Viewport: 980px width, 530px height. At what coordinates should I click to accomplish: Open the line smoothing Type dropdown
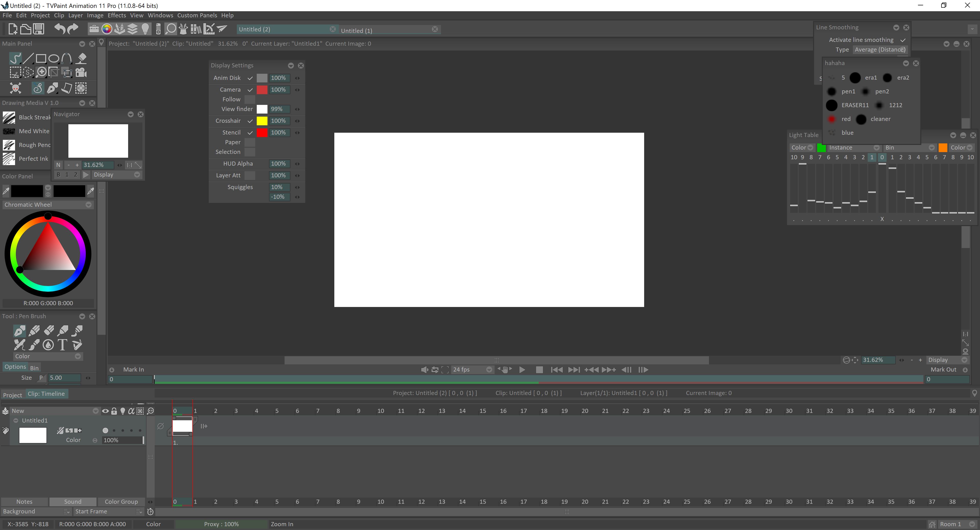pyautogui.click(x=880, y=50)
